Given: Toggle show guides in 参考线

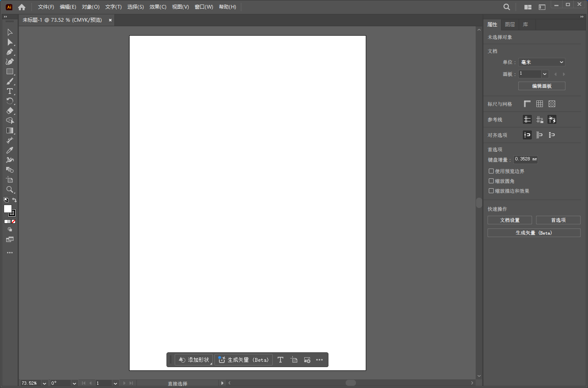Looking at the screenshot, I should click(527, 119).
